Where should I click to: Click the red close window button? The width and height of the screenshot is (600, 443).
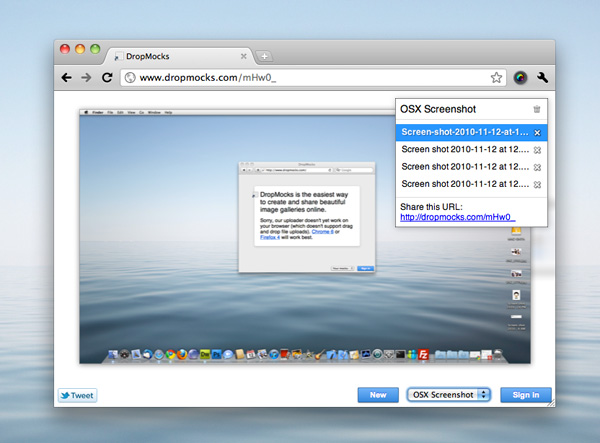pos(65,49)
